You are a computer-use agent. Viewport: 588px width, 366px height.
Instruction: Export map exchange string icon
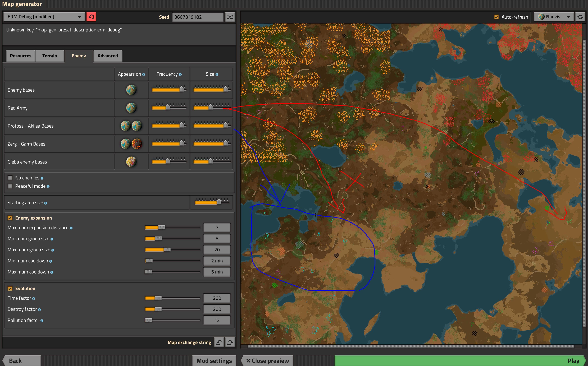230,342
